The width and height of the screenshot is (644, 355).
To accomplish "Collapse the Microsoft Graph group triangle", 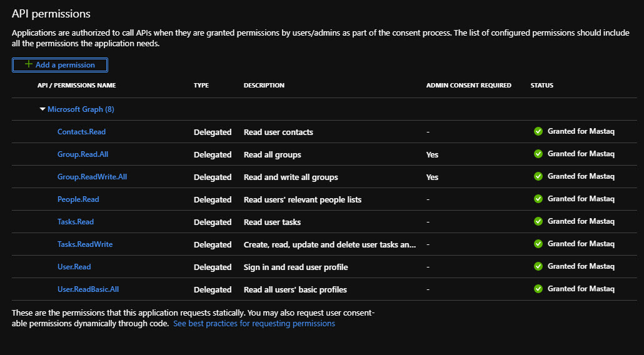I will (43, 109).
